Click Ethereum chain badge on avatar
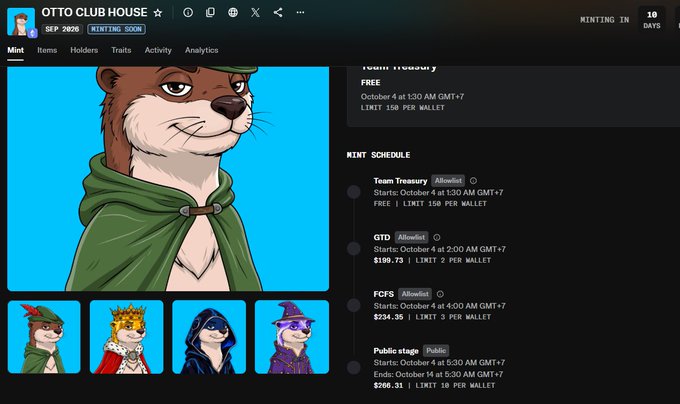 click(x=32, y=33)
